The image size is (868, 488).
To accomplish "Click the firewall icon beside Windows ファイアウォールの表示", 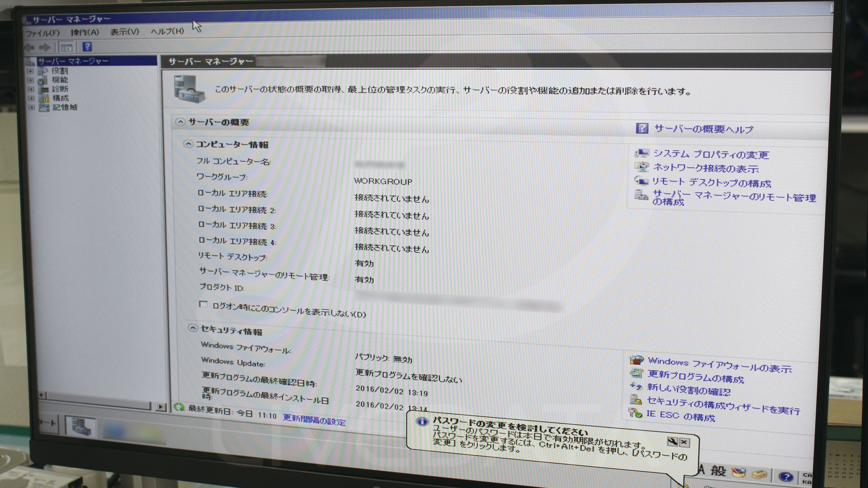I will point(637,360).
